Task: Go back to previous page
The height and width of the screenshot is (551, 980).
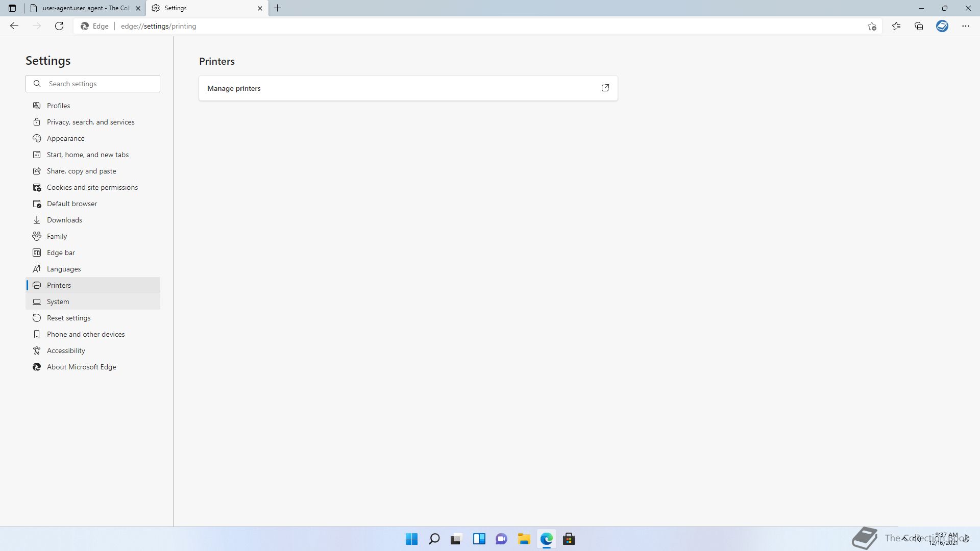Action: pyautogui.click(x=14, y=26)
